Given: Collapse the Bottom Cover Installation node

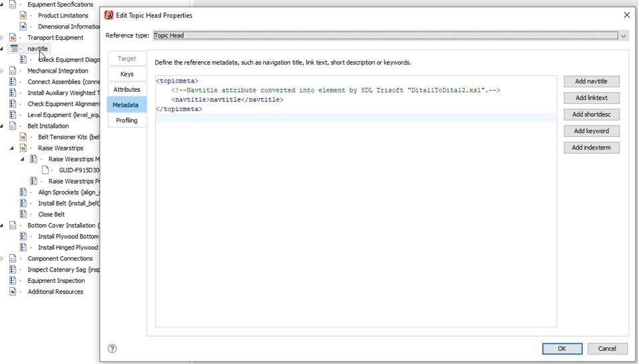Looking at the screenshot, I should click(x=1, y=226).
